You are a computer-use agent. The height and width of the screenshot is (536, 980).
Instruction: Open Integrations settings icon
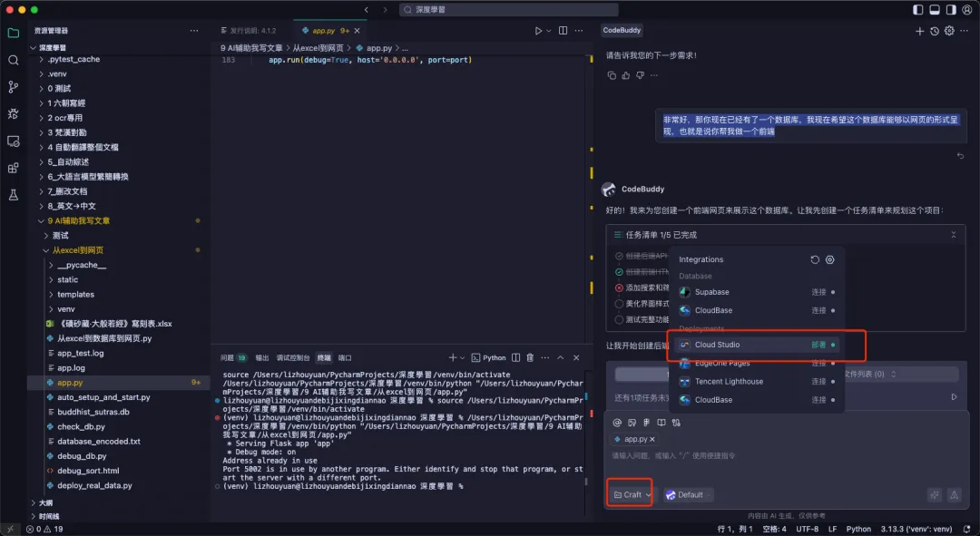coord(830,260)
